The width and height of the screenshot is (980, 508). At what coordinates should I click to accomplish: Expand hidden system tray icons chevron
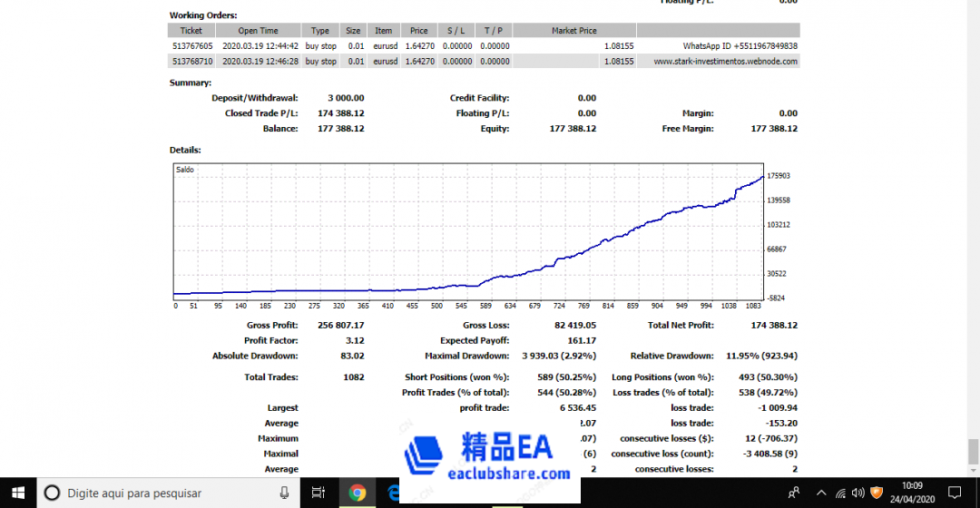click(820, 493)
